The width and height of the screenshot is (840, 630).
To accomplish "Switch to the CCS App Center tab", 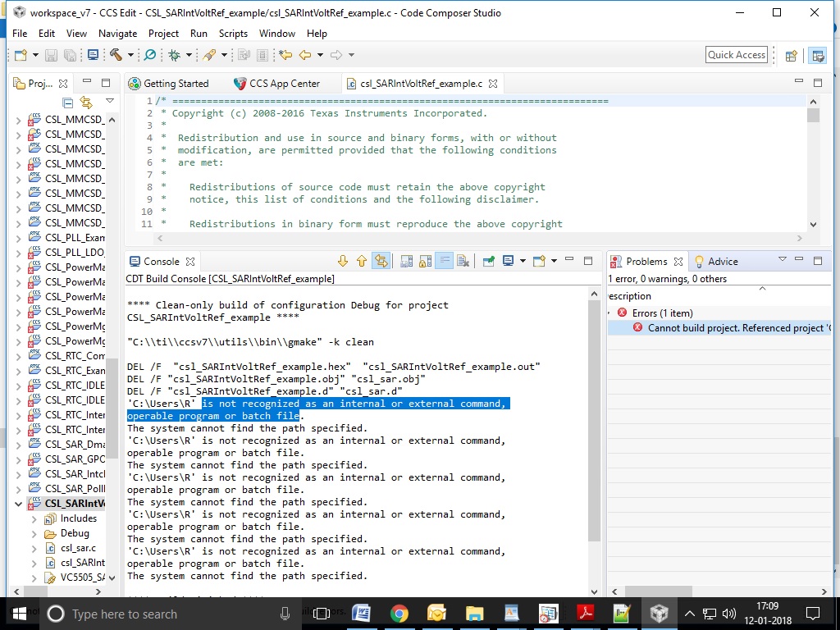I will tap(277, 84).
